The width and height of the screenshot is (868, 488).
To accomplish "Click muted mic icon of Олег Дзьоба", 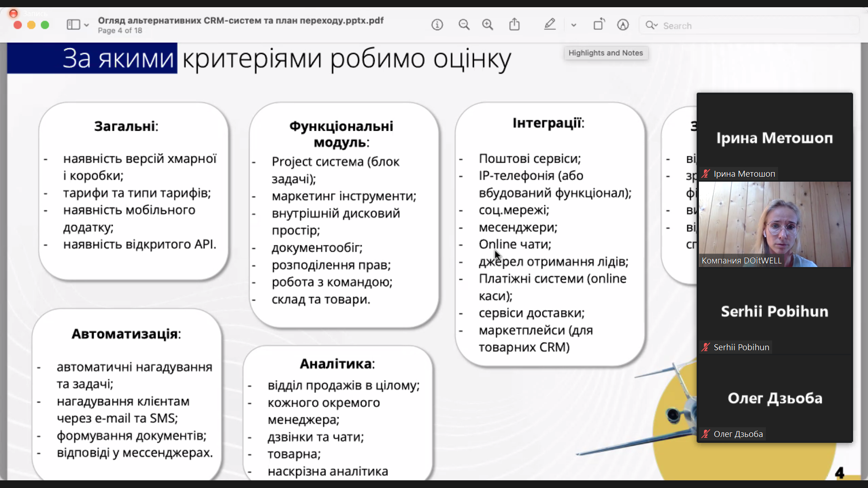I will pyautogui.click(x=706, y=434).
